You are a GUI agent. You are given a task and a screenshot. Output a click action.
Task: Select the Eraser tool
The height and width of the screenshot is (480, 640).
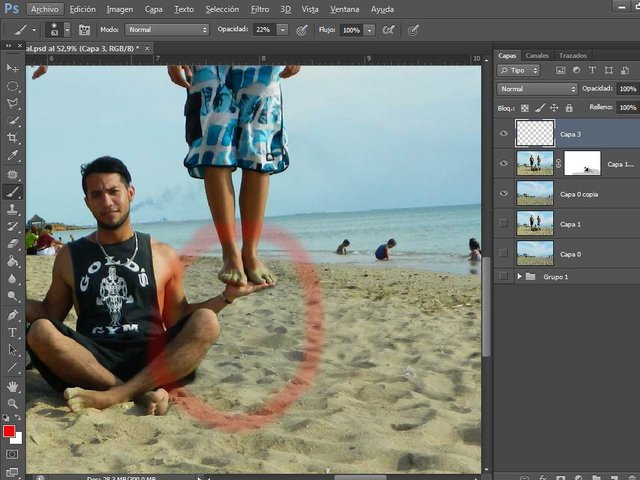12,244
